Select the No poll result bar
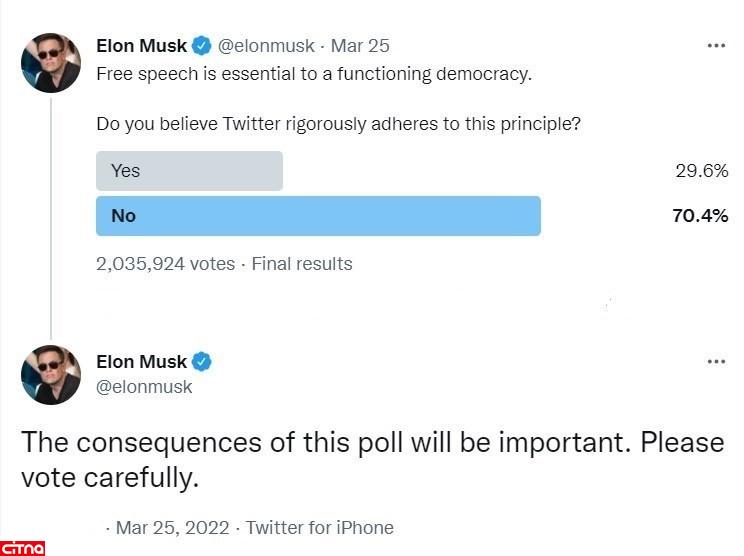 point(318,216)
